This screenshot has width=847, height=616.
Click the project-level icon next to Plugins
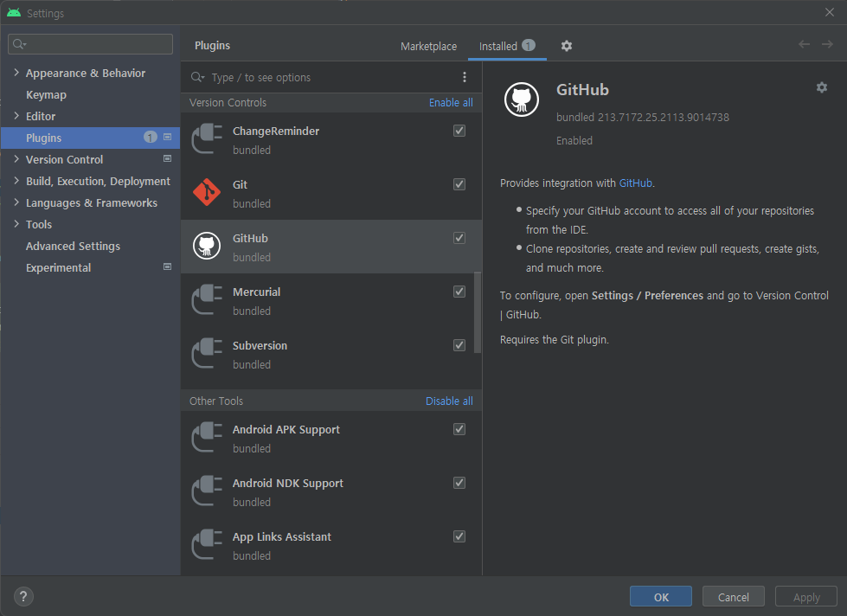coord(168,138)
